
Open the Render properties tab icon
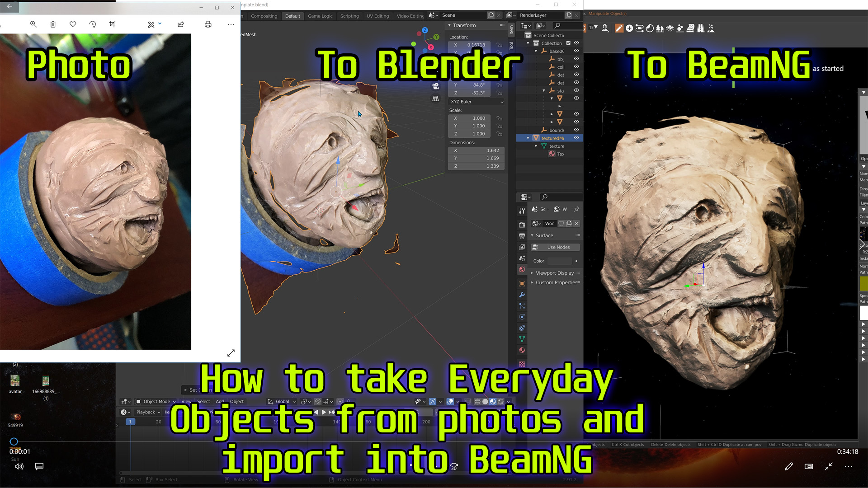point(522,225)
